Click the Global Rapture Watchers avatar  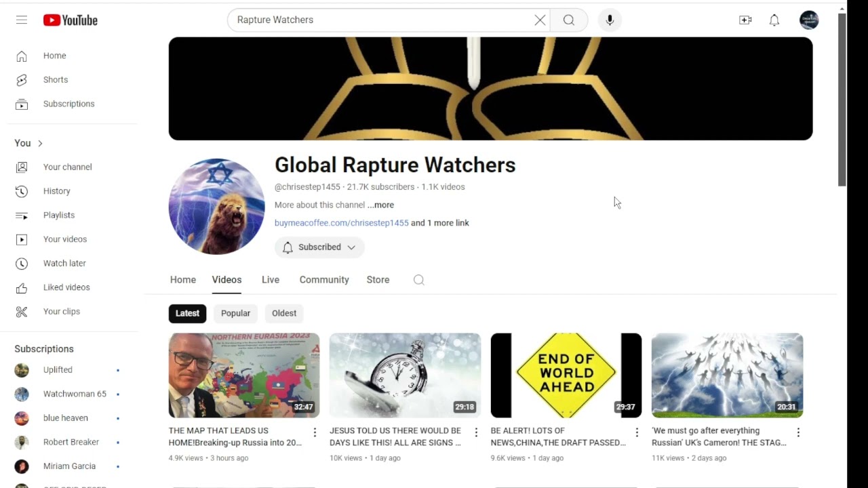click(x=216, y=207)
